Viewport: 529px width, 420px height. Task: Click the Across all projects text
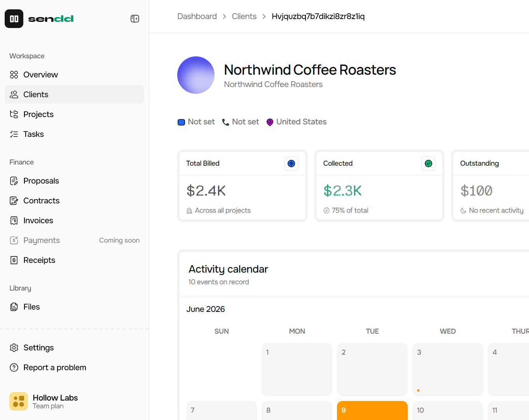223,210
